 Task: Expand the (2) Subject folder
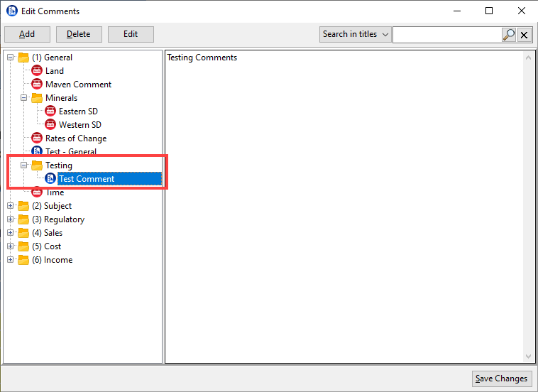click(11, 206)
